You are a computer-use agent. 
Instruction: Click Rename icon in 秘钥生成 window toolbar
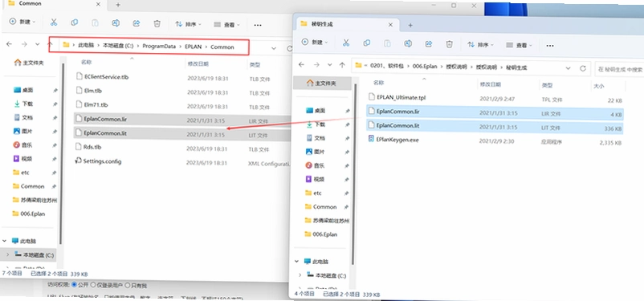408,43
